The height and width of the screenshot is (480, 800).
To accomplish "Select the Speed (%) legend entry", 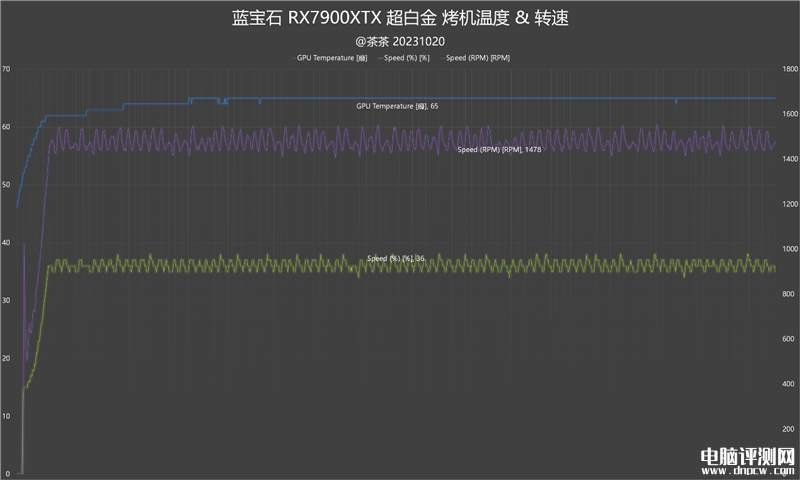I will 404,58.
